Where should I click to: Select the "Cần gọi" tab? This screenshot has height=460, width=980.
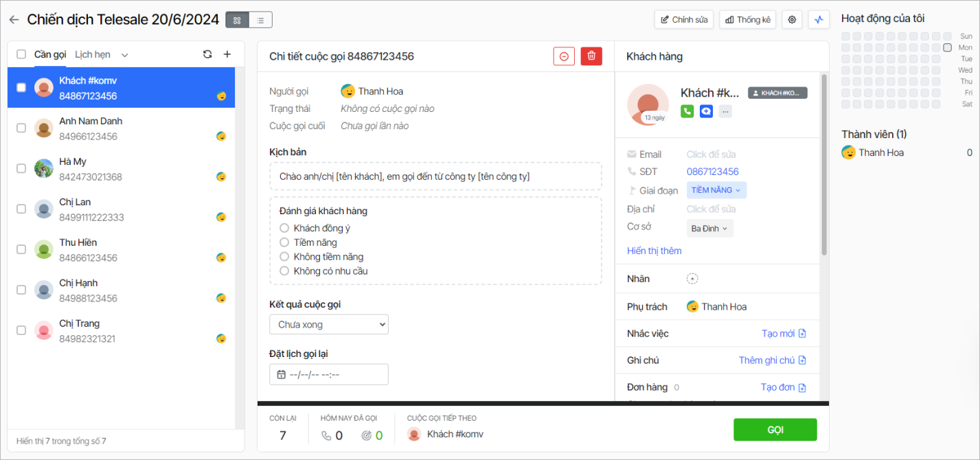[x=50, y=54]
